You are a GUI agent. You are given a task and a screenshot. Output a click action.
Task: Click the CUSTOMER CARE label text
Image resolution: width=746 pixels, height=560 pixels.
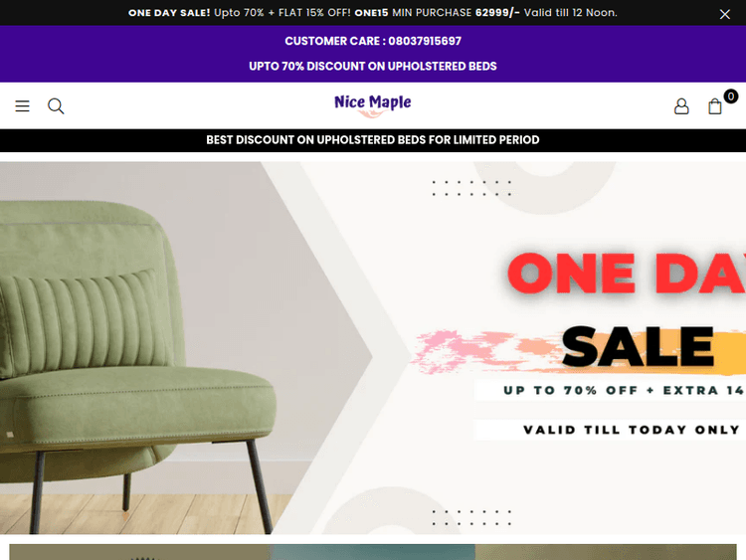332,41
